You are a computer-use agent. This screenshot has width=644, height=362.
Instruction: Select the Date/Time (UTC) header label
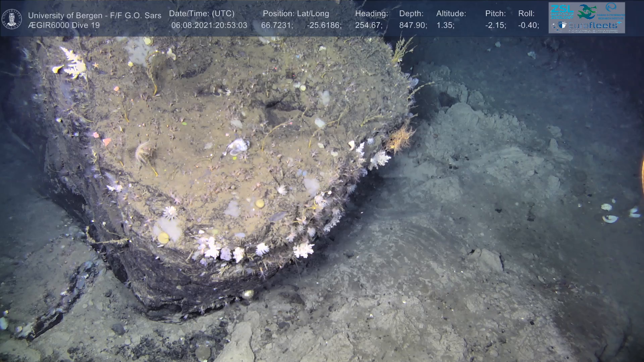[x=202, y=14]
